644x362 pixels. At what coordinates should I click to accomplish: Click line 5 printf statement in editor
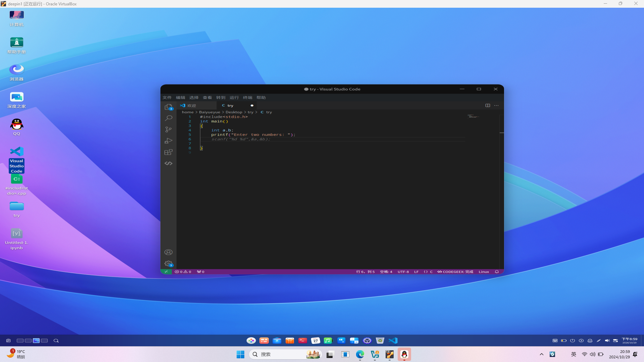pyautogui.click(x=253, y=135)
